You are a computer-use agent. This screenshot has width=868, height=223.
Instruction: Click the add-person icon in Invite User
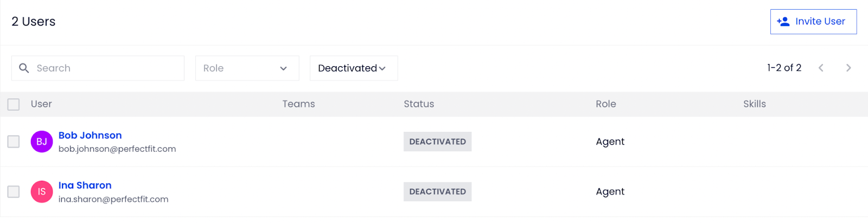tap(783, 21)
